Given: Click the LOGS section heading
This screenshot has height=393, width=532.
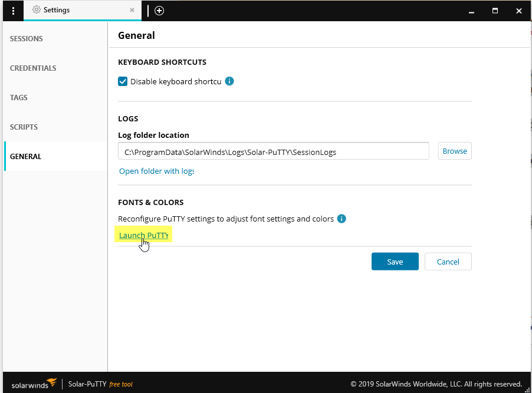Looking at the screenshot, I should click(x=128, y=118).
